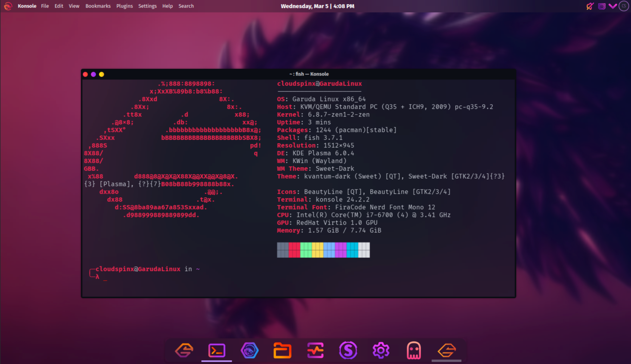
Task: Open the Bookmarks menu
Action: pyautogui.click(x=98, y=6)
